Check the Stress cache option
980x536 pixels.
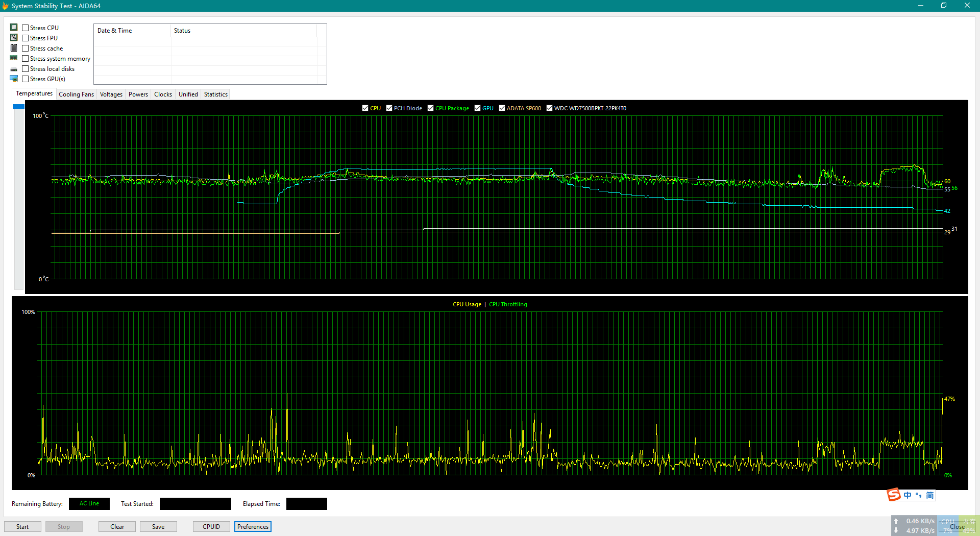[26, 48]
